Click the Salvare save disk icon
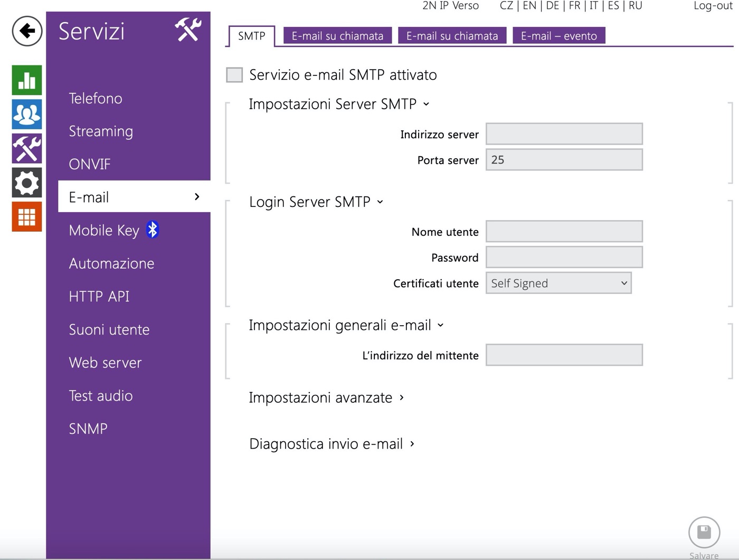 click(704, 532)
